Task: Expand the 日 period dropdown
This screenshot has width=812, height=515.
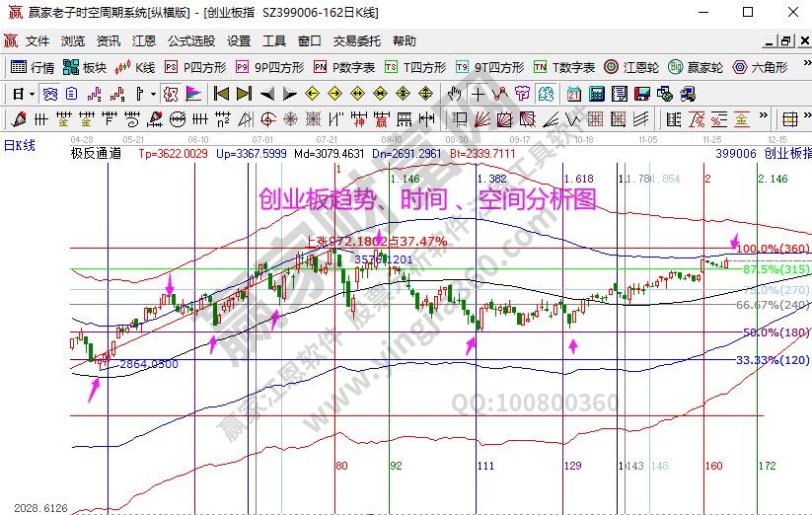Action: click(x=24, y=94)
